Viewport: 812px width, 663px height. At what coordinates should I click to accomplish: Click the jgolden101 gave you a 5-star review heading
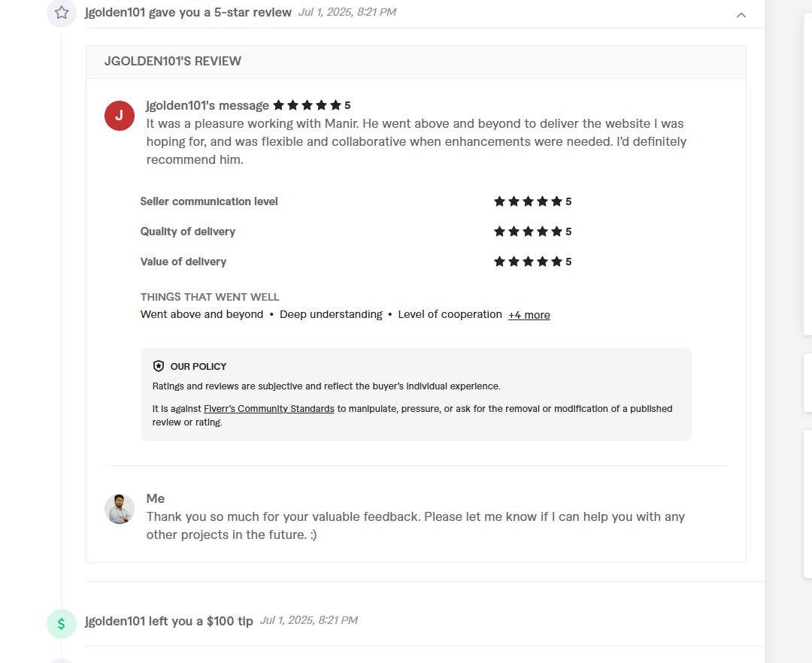tap(188, 12)
